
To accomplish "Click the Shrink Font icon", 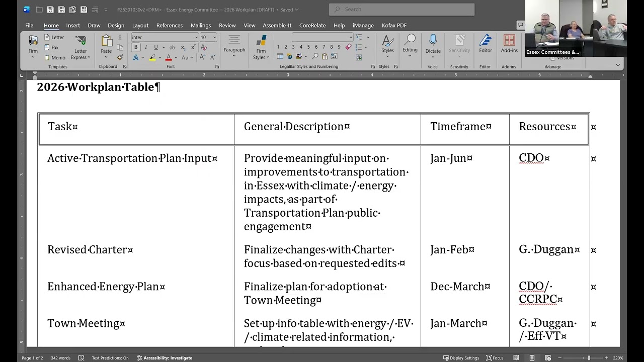I will click(x=213, y=57).
